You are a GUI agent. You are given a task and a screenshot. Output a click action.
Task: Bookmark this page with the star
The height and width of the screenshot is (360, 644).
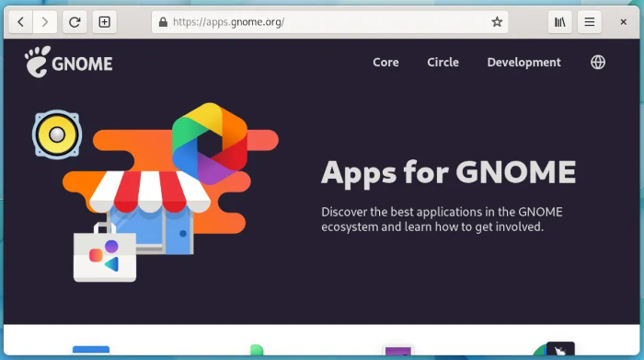click(497, 22)
